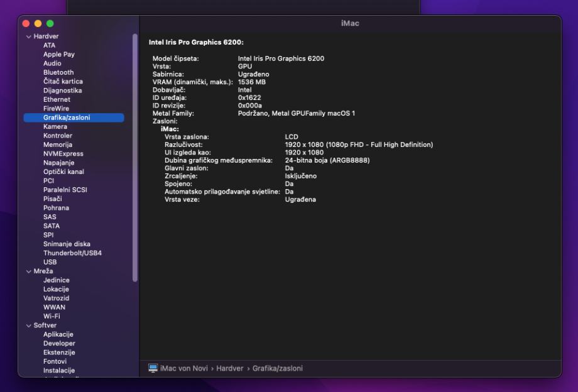This screenshot has width=578, height=392.
Task: Click the highlighted Grafika/zasloni item
Action: [x=74, y=117]
